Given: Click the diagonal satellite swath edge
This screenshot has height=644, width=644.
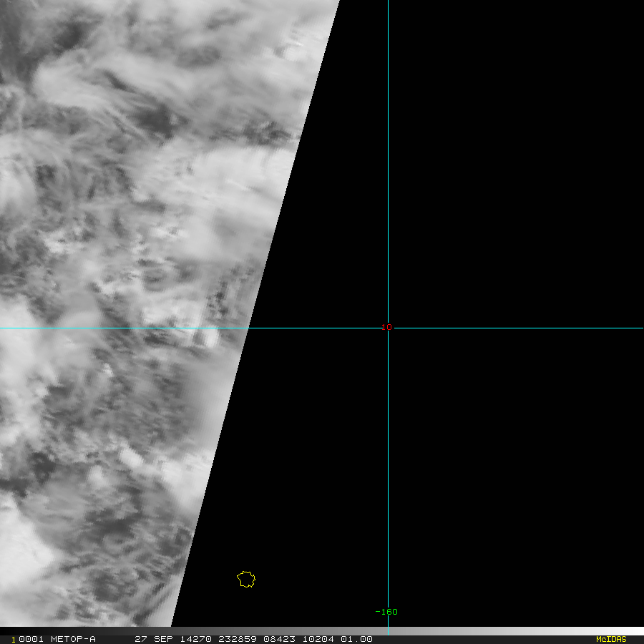Looking at the screenshot, I should pyautogui.click(x=255, y=313).
